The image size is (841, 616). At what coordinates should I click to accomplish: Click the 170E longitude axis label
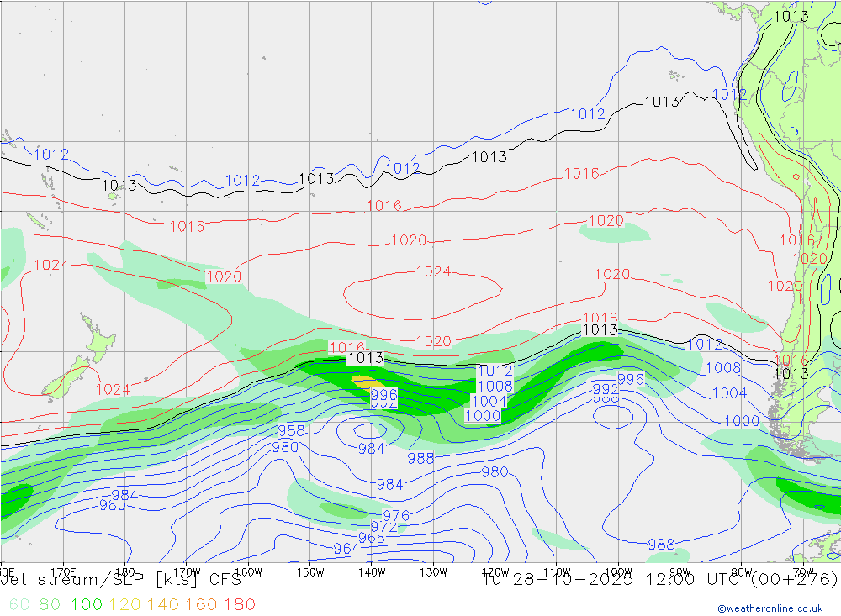[63, 572]
